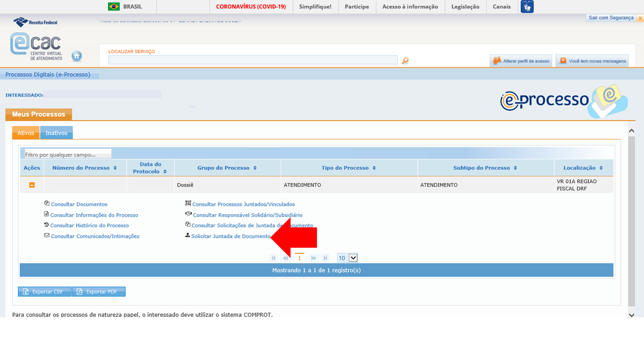Image resolution: width=644 pixels, height=362 pixels.
Task: Sort by Número do Processo column
Action: 84,168
